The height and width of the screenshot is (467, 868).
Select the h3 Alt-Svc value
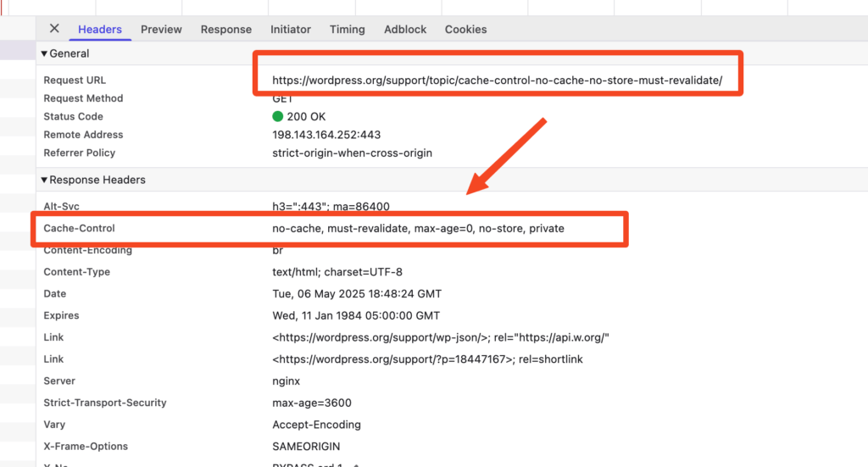331,207
